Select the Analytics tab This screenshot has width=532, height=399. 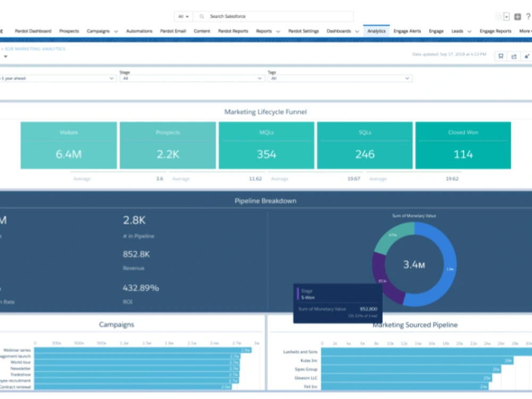[376, 31]
